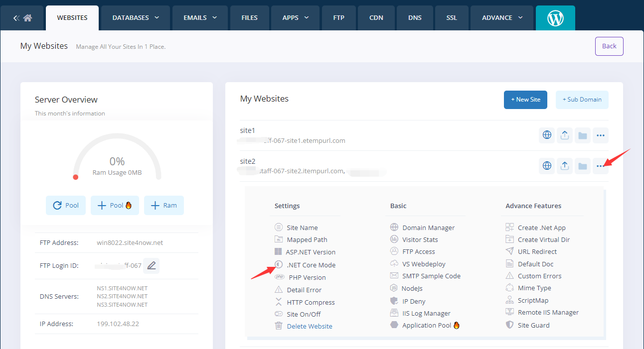
Task: Click the Delete Website link
Action: tap(309, 326)
